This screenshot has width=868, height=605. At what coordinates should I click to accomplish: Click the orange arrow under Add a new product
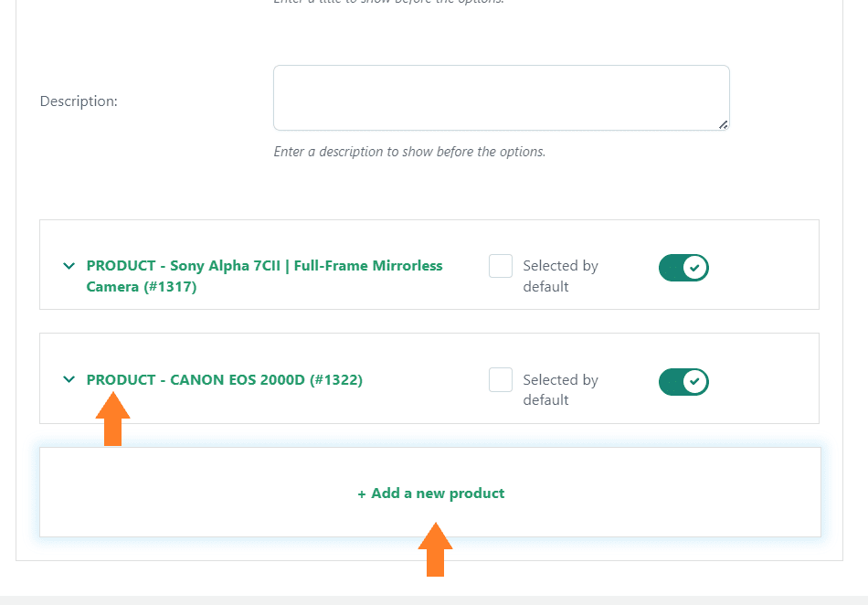[435, 549]
